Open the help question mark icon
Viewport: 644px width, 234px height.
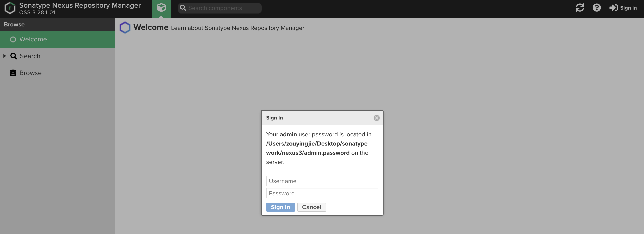pyautogui.click(x=596, y=8)
